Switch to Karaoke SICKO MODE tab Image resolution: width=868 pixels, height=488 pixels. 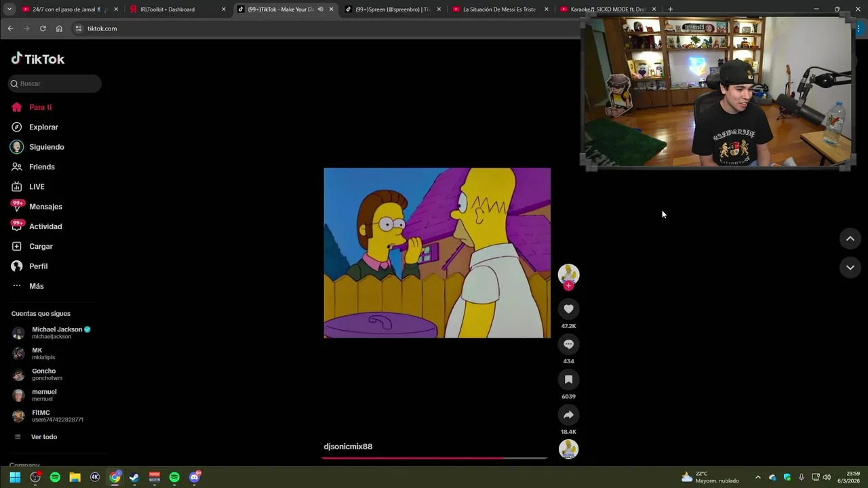click(608, 9)
